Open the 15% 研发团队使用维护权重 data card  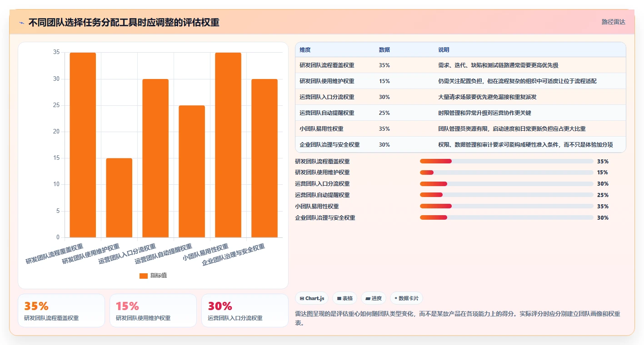[x=153, y=310]
